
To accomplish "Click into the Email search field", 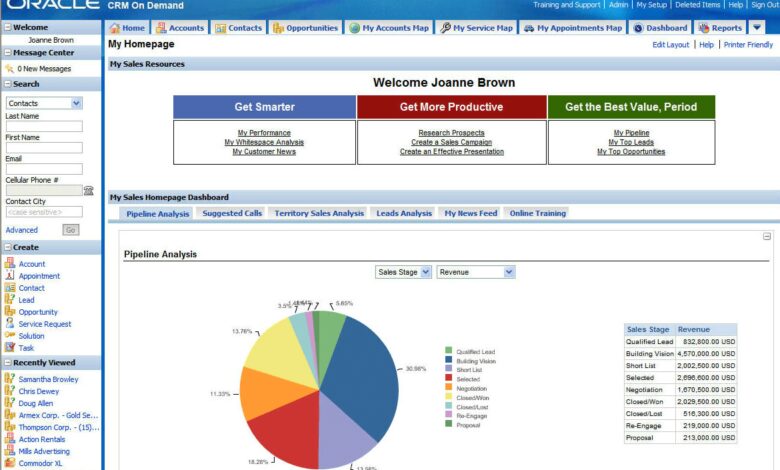I will click(44, 169).
